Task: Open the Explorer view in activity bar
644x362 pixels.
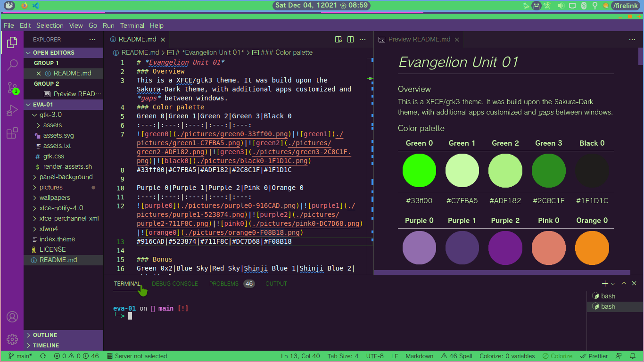Action: [x=12, y=43]
